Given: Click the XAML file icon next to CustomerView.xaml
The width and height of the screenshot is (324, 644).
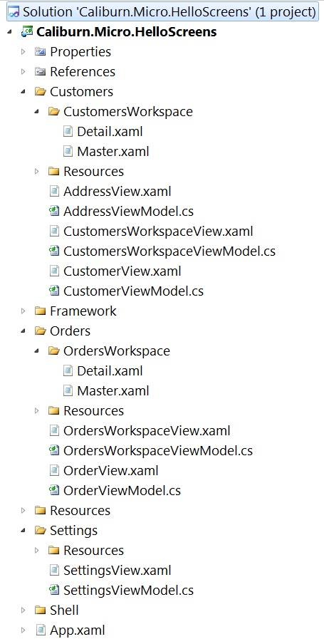Looking at the screenshot, I should (x=54, y=271).
